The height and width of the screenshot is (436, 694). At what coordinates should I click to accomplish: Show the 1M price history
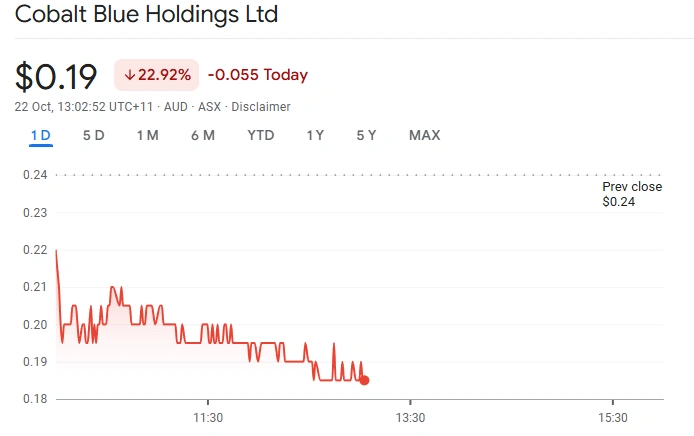pos(147,135)
